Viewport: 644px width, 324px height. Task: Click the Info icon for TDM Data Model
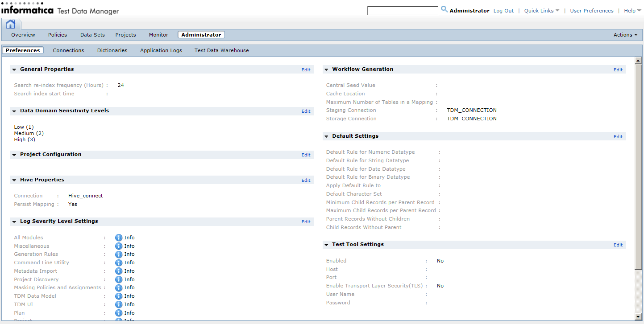[x=119, y=296]
